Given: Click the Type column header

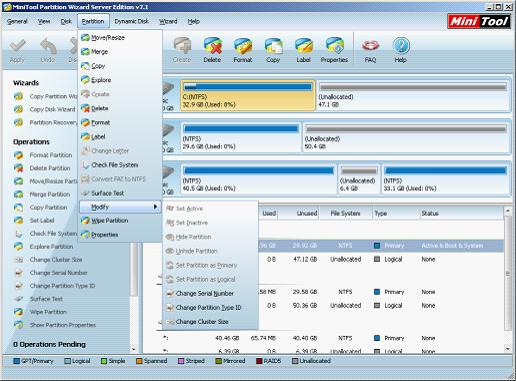Looking at the screenshot, I should tap(395, 213).
